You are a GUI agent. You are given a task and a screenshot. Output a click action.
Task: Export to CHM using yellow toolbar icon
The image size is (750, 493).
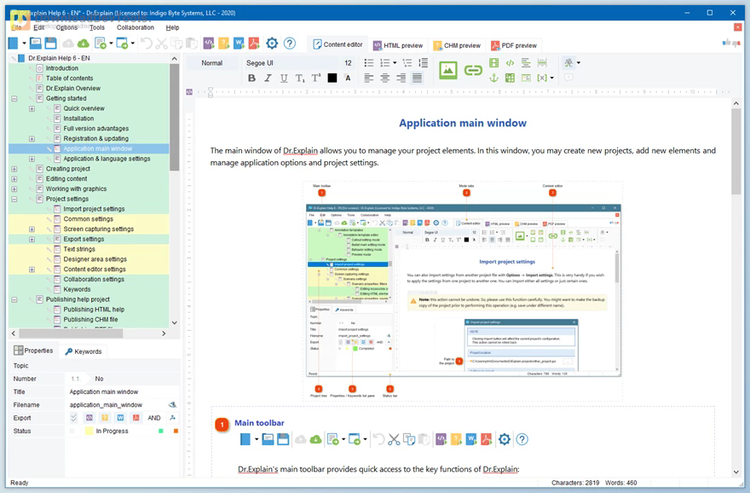[x=223, y=44]
